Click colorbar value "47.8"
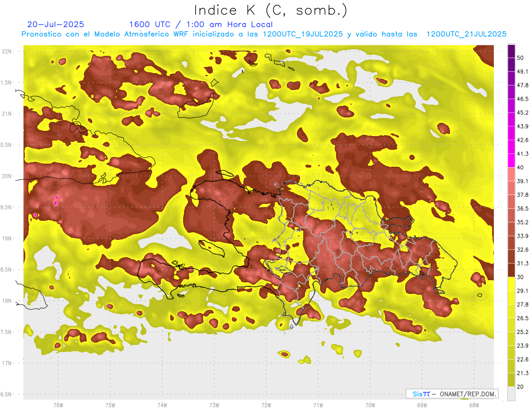The width and height of the screenshot is (532, 411). [523, 85]
